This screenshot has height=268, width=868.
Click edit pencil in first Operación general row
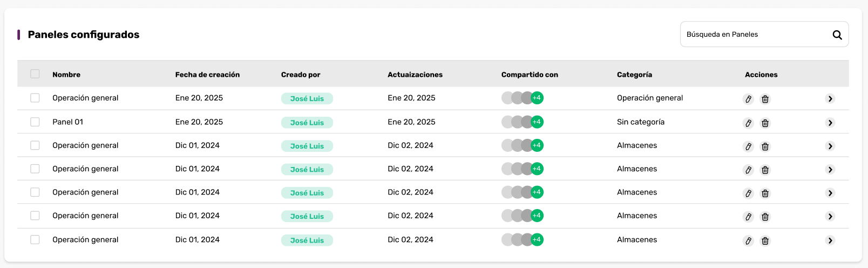pos(748,99)
